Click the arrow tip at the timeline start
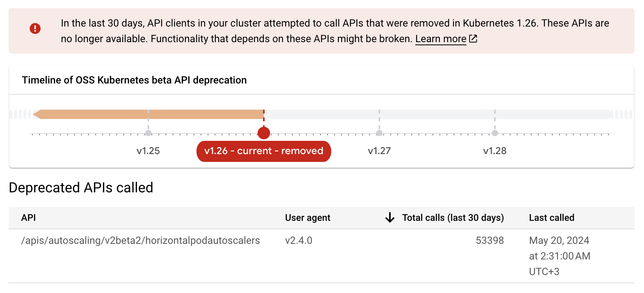 click(36, 114)
